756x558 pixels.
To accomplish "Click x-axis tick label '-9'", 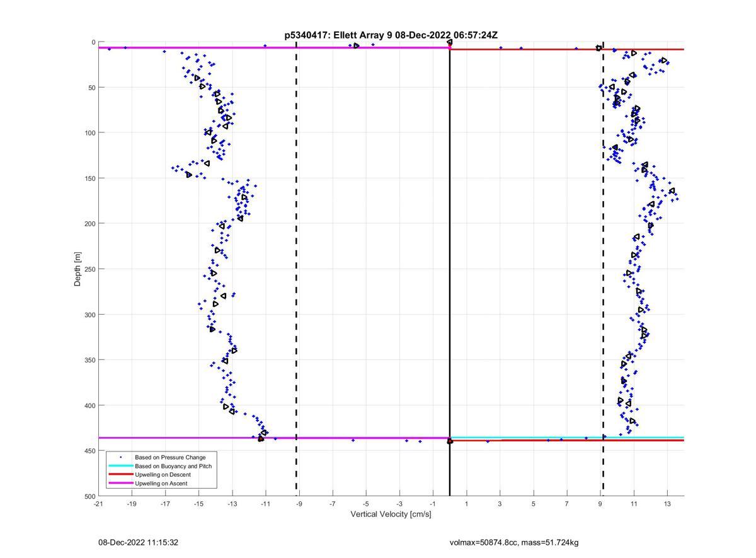I will [x=299, y=504].
